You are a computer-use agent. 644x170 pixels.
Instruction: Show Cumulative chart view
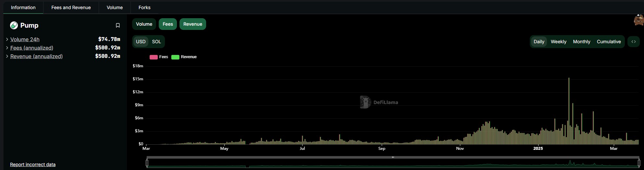click(609, 42)
